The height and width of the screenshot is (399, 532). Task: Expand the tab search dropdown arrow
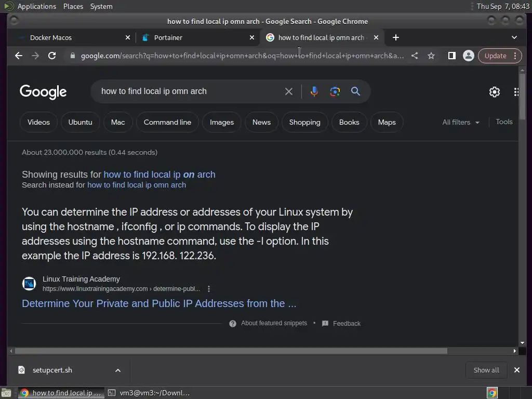click(x=514, y=37)
